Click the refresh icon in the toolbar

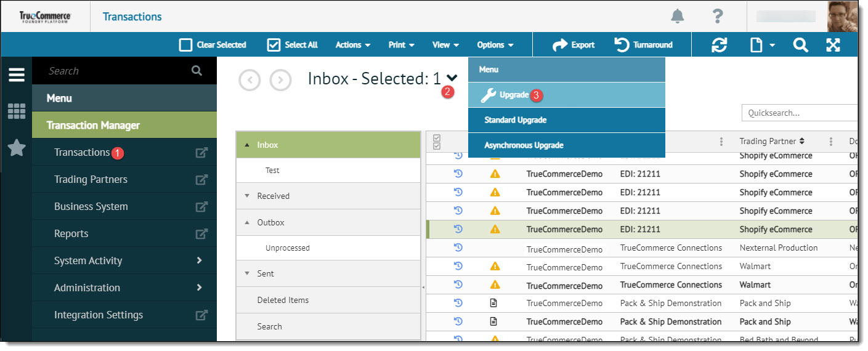[x=719, y=45]
